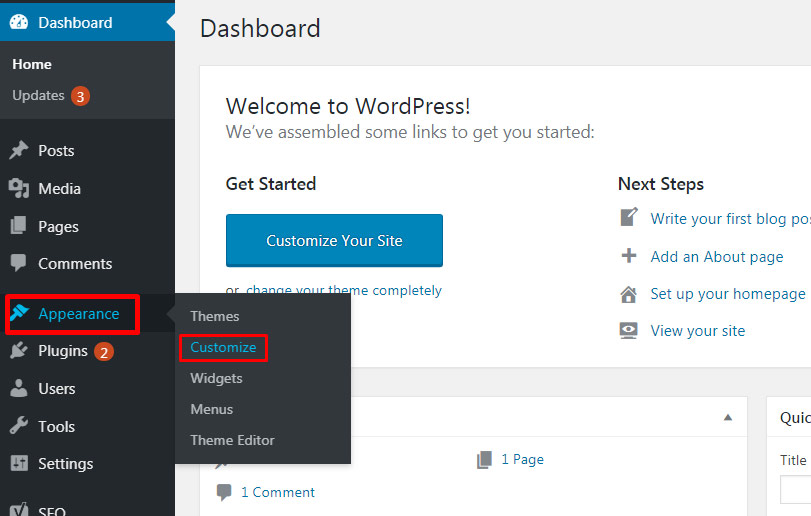Click the Users person icon

coord(19,388)
